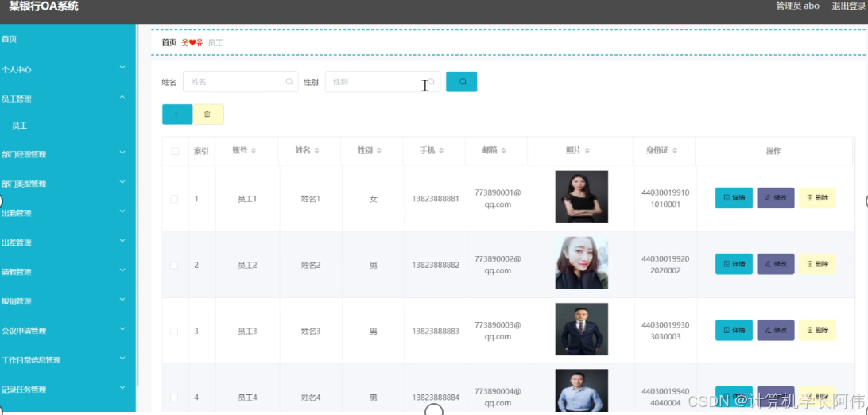
Task: Click 修改 for 员工1 row
Action: (x=776, y=197)
